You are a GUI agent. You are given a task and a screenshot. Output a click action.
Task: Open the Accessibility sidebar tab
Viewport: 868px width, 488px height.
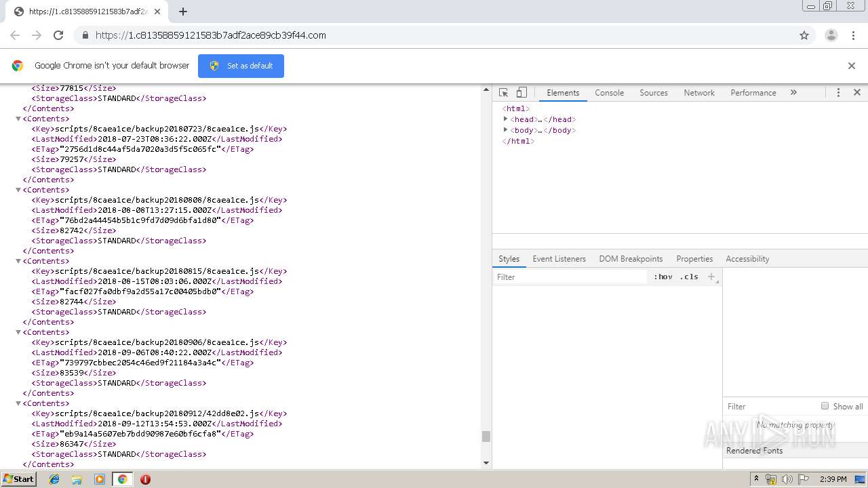[747, 259]
